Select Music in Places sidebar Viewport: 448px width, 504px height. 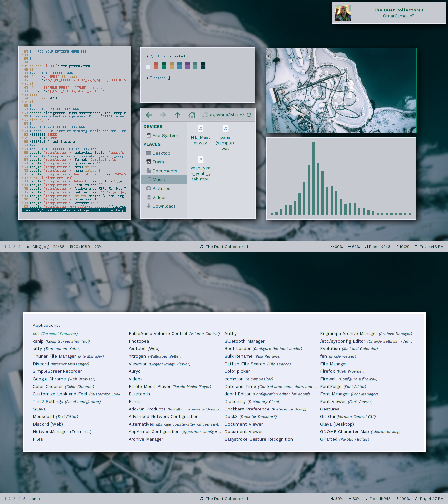point(164,179)
